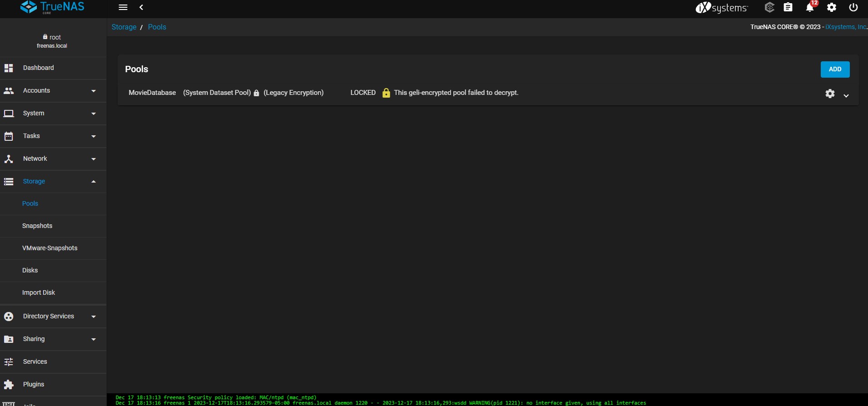Click the geli-encrypted pool failed message

pos(456,93)
